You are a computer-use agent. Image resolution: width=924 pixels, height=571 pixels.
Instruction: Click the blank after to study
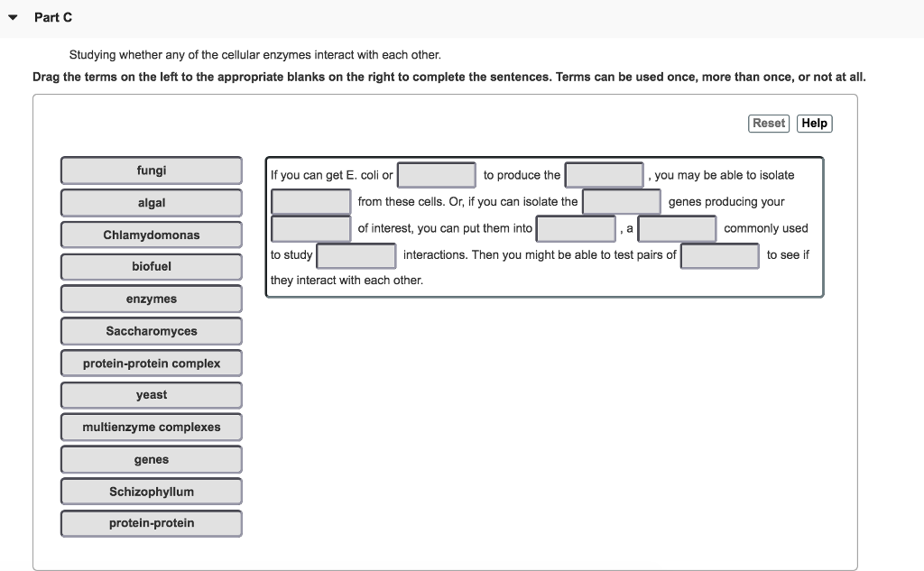coord(356,255)
